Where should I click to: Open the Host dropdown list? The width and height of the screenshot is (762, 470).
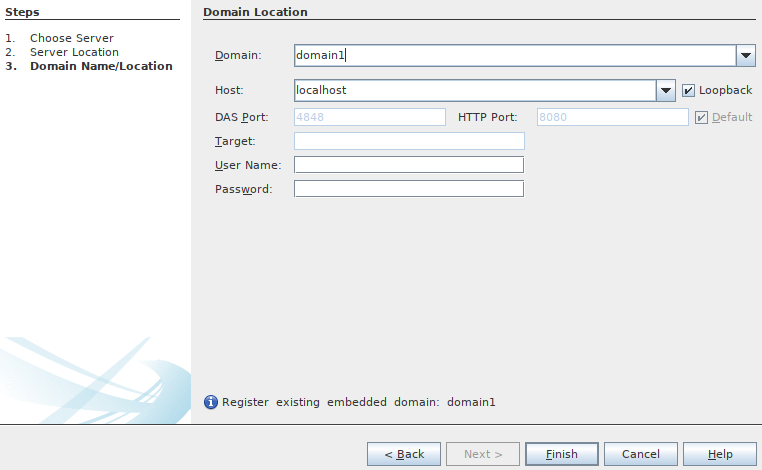click(x=666, y=90)
